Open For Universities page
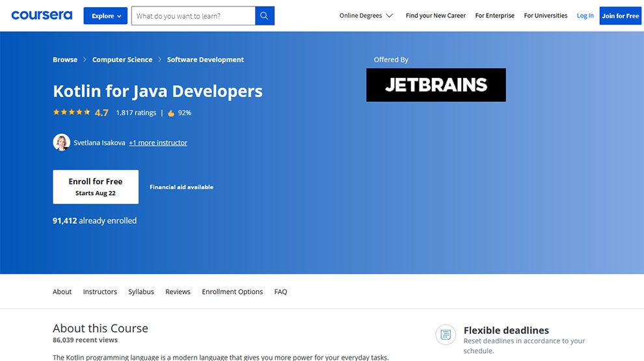Image resolution: width=644 pixels, height=361 pixels. point(545,16)
